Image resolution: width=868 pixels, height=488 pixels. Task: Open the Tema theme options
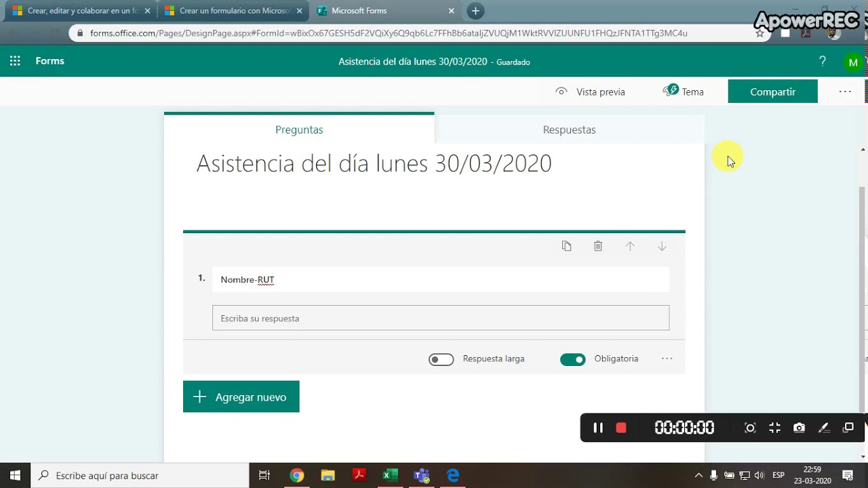[x=684, y=91]
